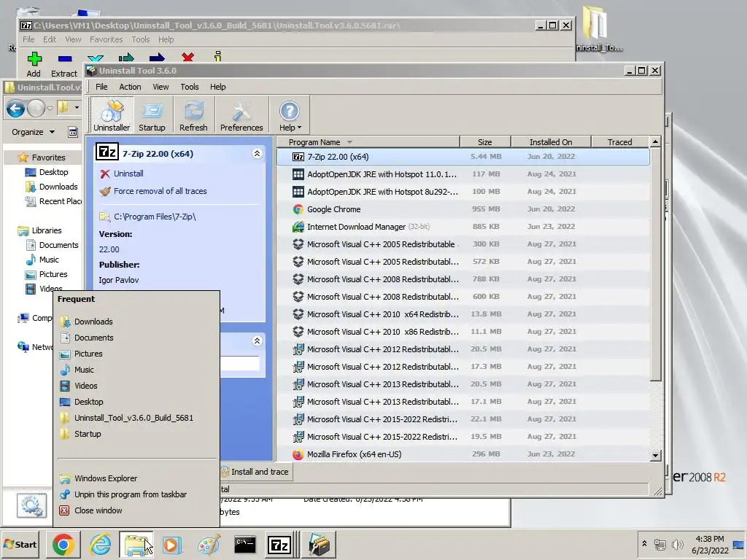747x560 pixels.
Task: Click the Add button in 7-Zip window
Action: (34, 64)
